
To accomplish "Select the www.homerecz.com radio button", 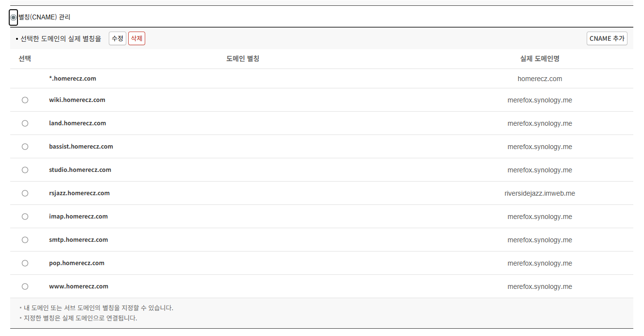I will coord(25,286).
